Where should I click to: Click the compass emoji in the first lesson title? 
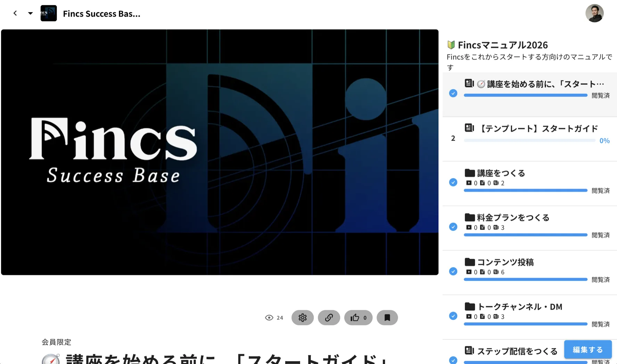click(481, 84)
